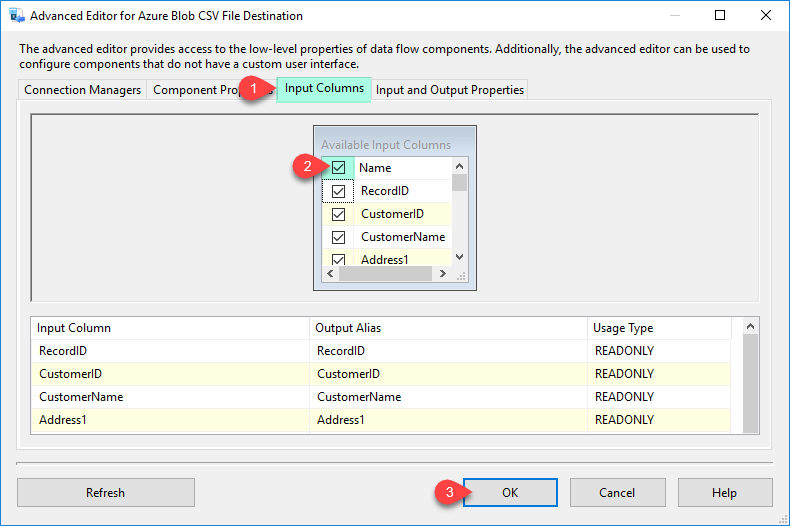Edit the CustomerName output alias cell
The width and height of the screenshot is (790, 526).
(448, 397)
